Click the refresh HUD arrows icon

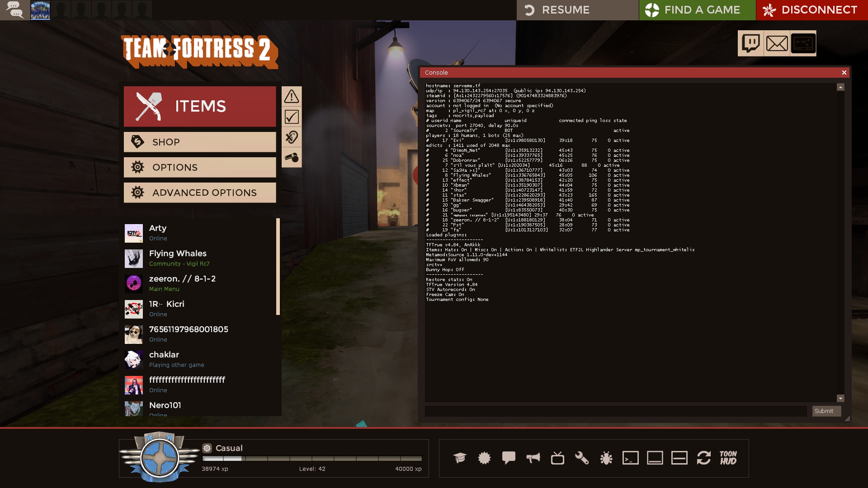coord(704,458)
